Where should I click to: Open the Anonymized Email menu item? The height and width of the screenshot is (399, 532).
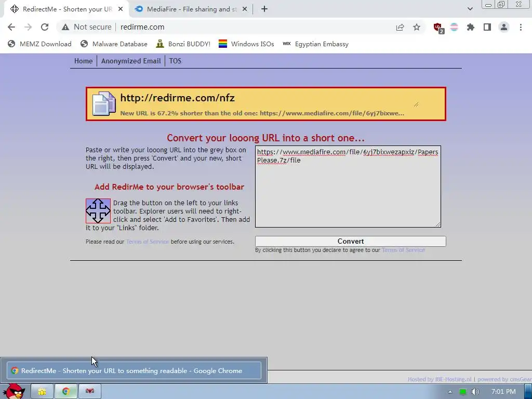[x=131, y=61]
